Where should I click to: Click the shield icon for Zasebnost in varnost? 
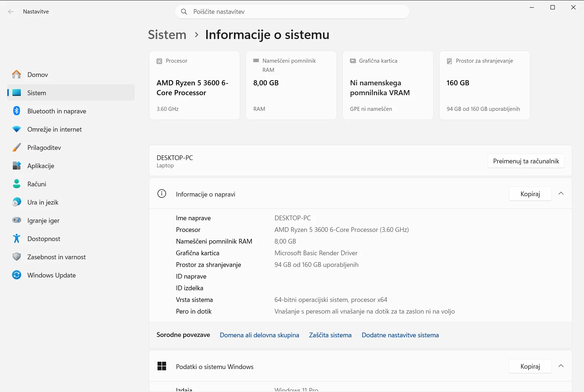click(x=16, y=257)
